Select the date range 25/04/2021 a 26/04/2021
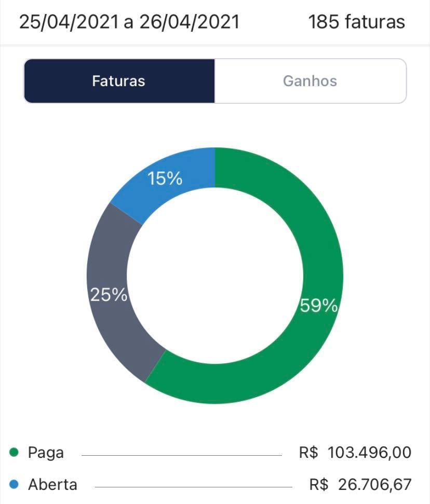The image size is (430, 504). pos(129,22)
